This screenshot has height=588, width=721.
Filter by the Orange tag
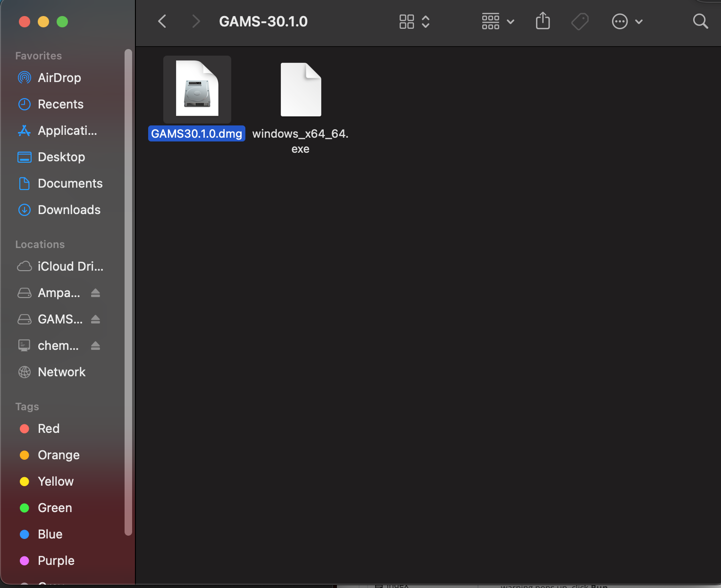[x=59, y=455]
